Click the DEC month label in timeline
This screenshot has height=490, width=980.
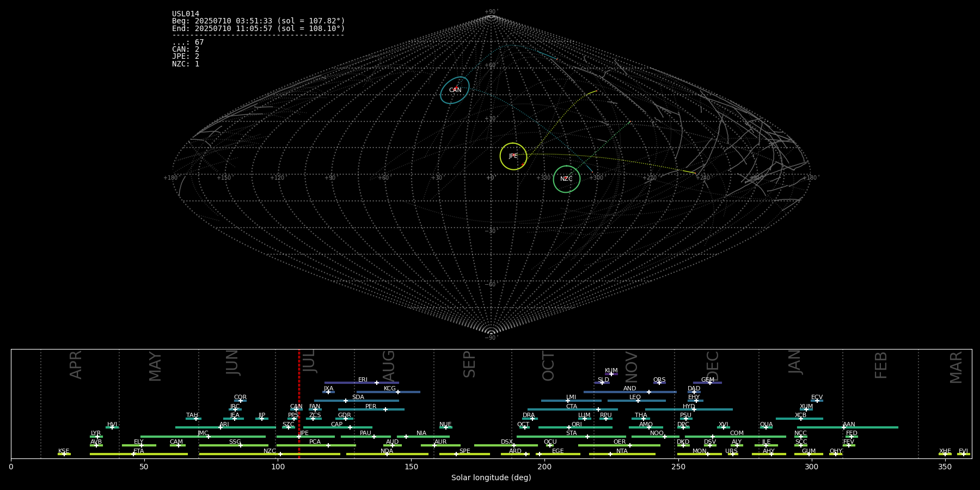click(713, 366)
